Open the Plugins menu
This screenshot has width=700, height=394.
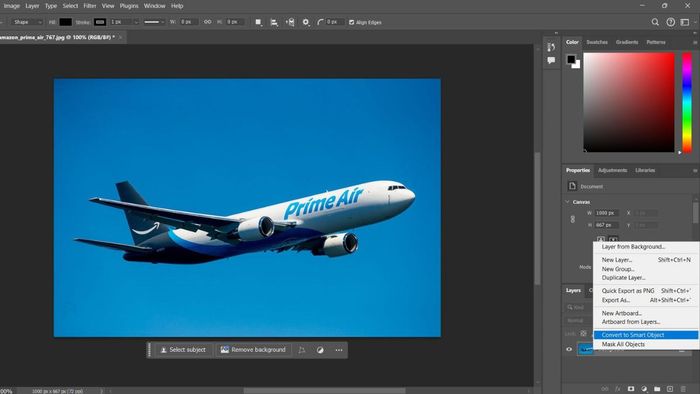(129, 6)
